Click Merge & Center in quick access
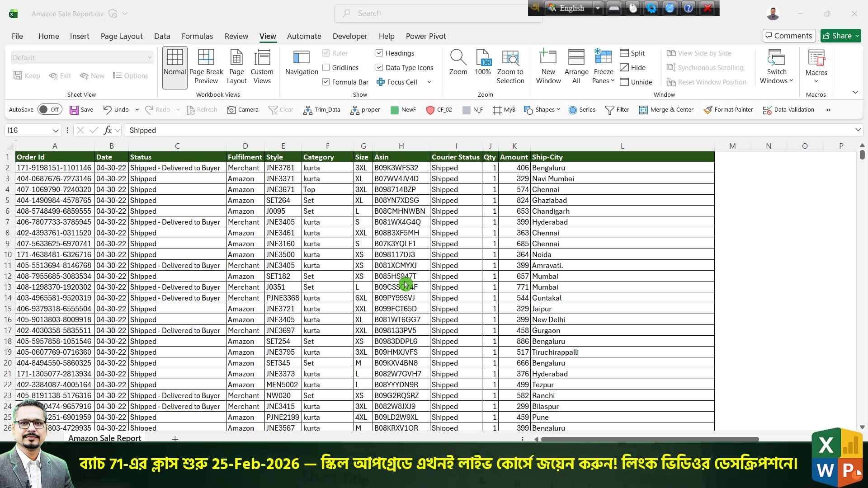 point(666,110)
